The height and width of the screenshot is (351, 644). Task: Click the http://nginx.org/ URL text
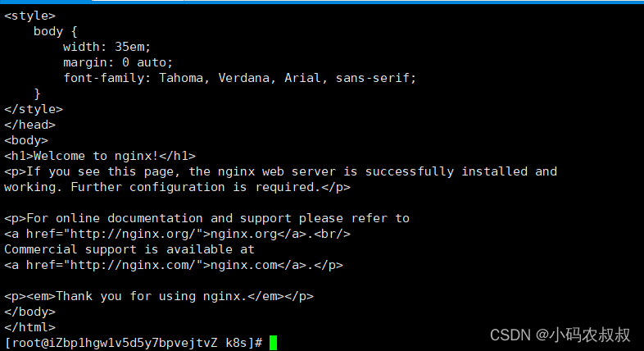pyautogui.click(x=133, y=234)
